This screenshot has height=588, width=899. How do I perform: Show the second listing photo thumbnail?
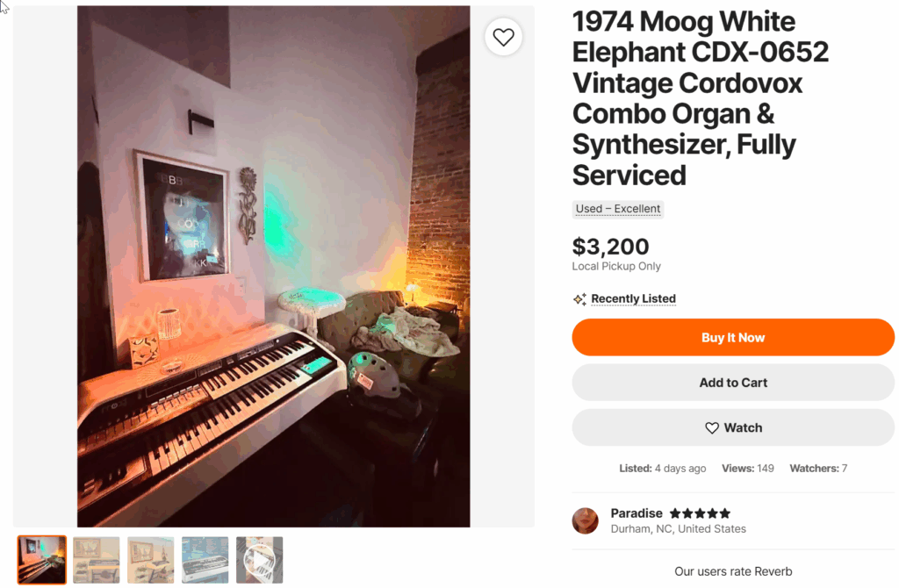(x=97, y=559)
